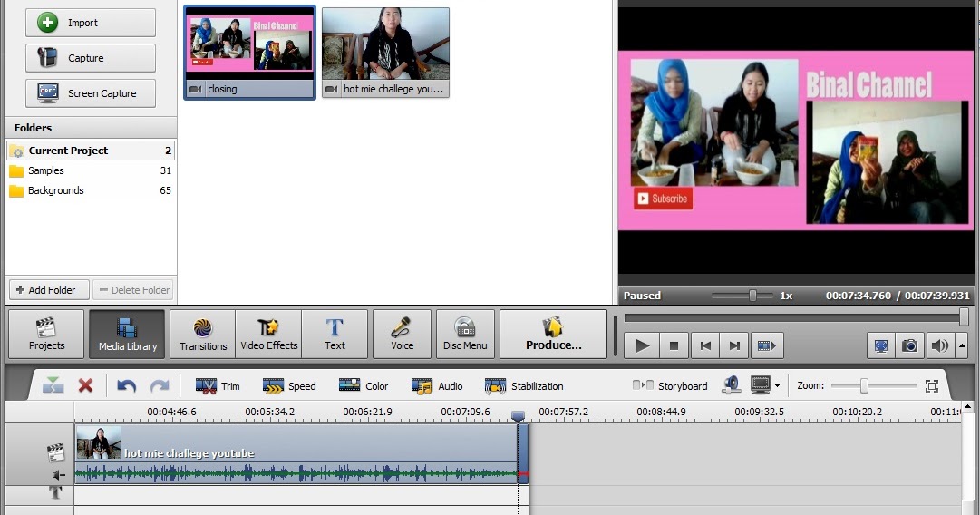Redo the last action

pos(160,386)
